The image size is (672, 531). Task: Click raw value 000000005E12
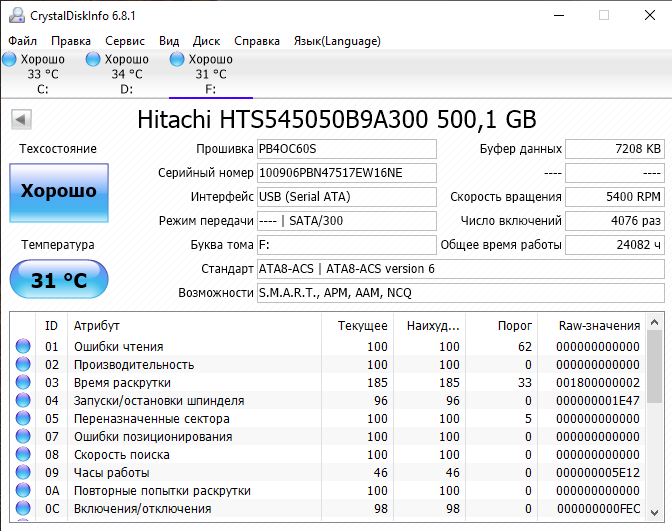pos(598,472)
